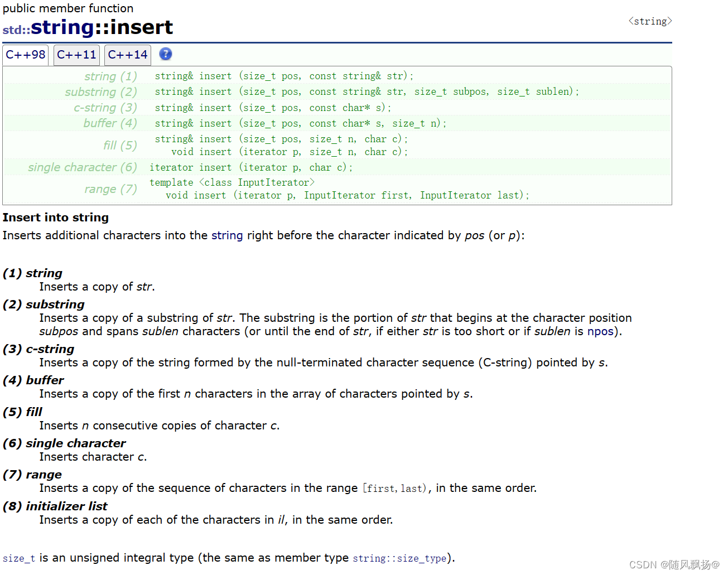728x575 pixels.
Task: Click the 'range (7)' prototype label
Action: click(110, 189)
